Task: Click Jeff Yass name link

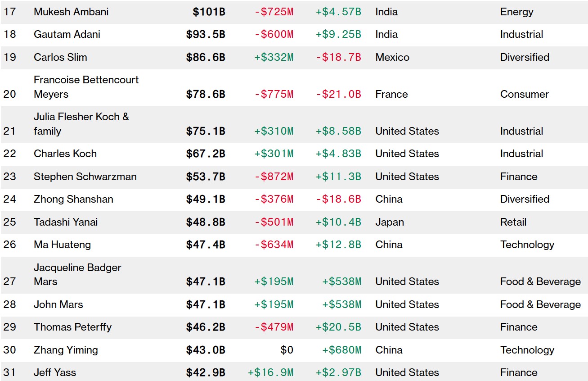Action: [x=55, y=372]
